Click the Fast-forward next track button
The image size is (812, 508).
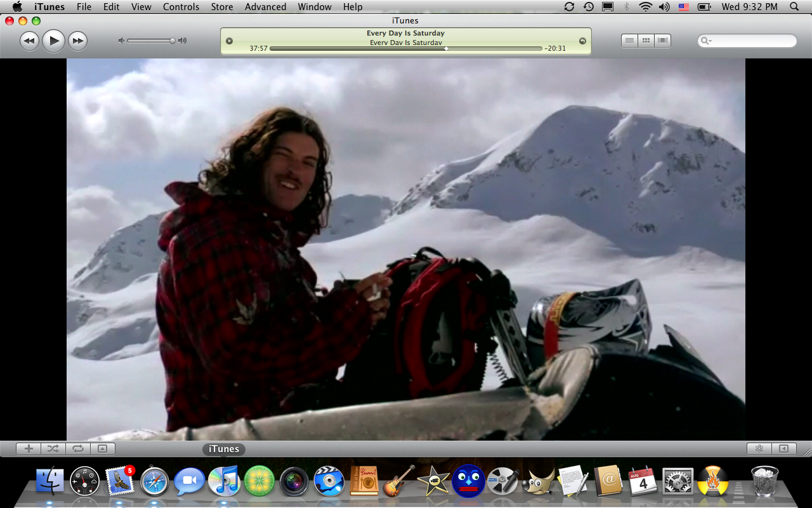click(x=77, y=41)
